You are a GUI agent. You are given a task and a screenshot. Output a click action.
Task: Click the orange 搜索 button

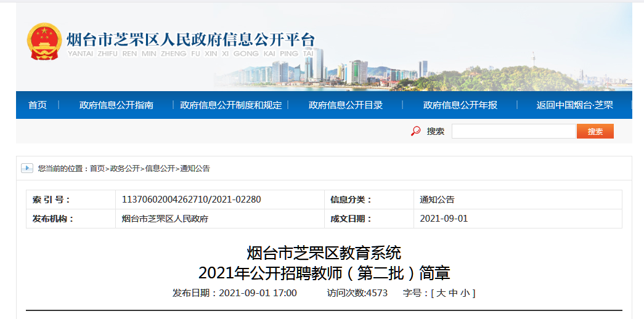[x=595, y=131]
